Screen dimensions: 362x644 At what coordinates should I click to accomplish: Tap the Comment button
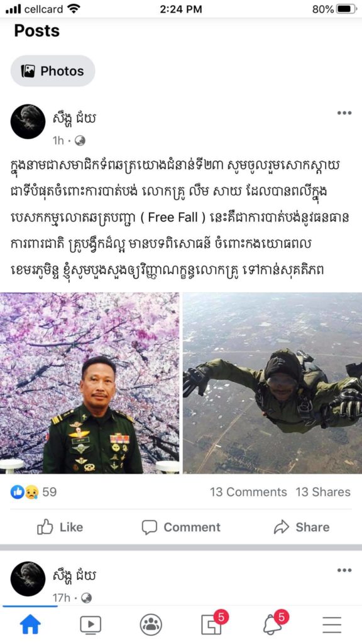[x=181, y=527]
